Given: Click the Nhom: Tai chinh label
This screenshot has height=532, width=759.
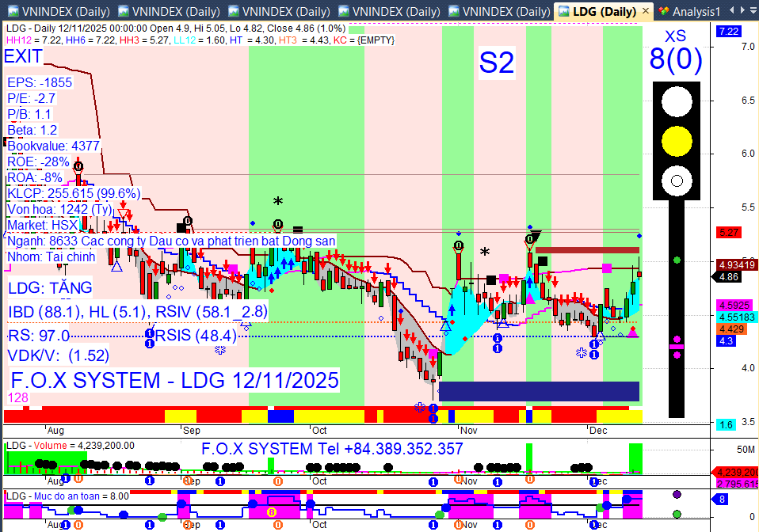Looking at the screenshot, I should pos(51,256).
